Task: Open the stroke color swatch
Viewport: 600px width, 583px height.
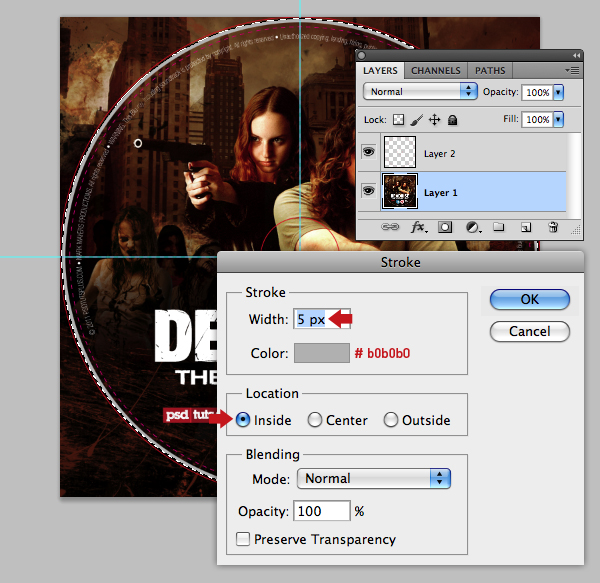Action: click(x=321, y=353)
